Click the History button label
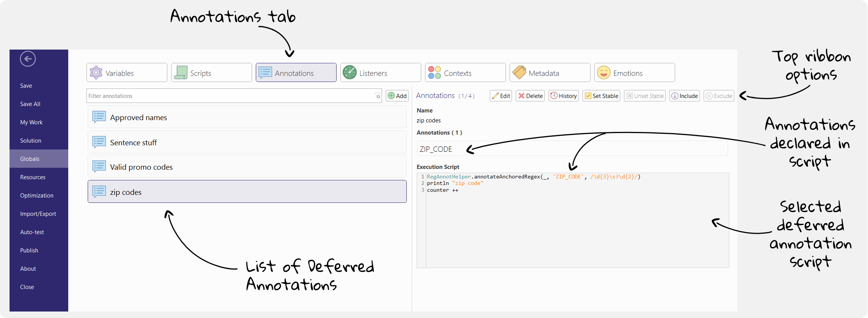This screenshot has width=868, height=318. click(568, 96)
